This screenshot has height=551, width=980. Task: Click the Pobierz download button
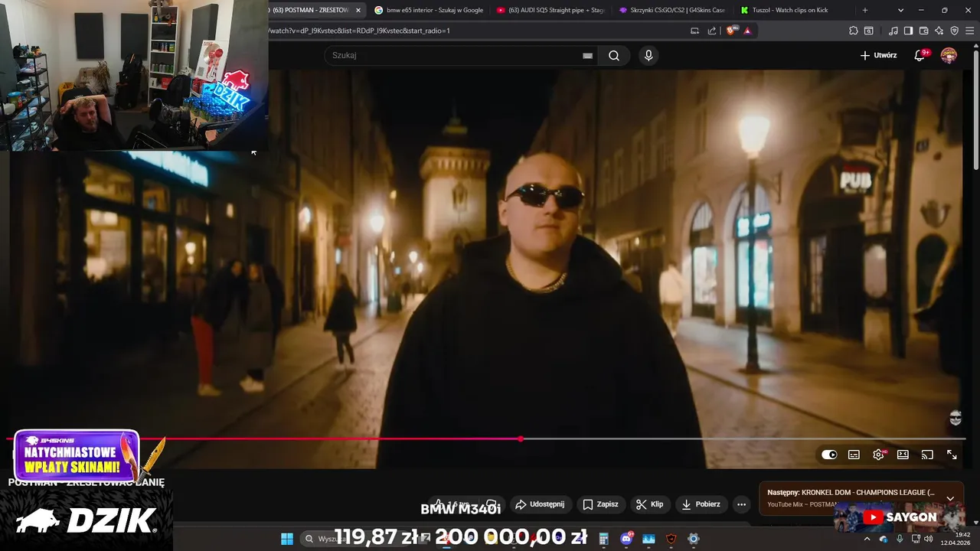coord(701,504)
